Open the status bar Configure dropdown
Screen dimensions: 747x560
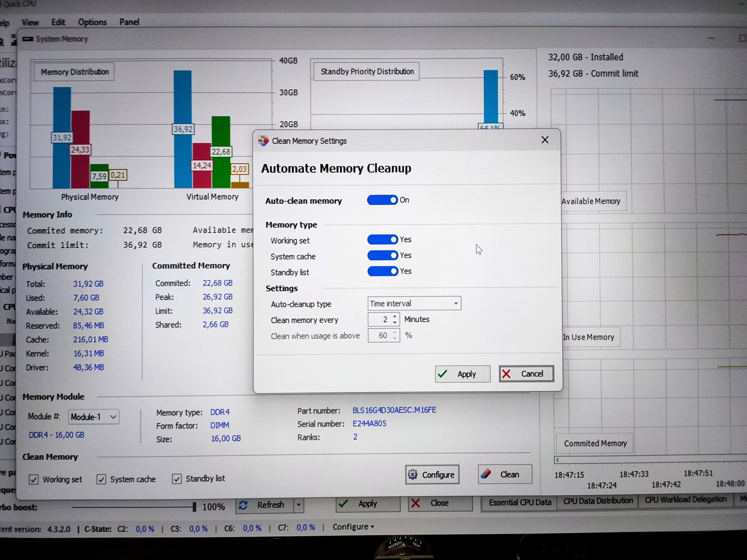click(353, 527)
